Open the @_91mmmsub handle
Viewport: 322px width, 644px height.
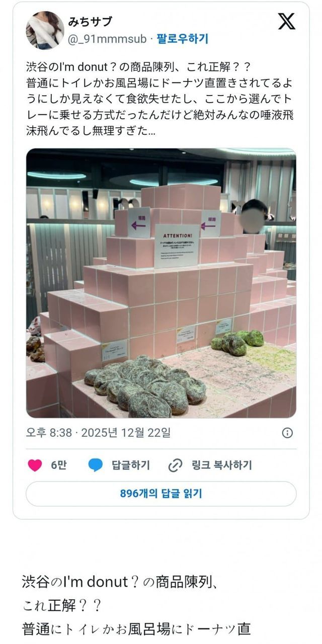107,39
